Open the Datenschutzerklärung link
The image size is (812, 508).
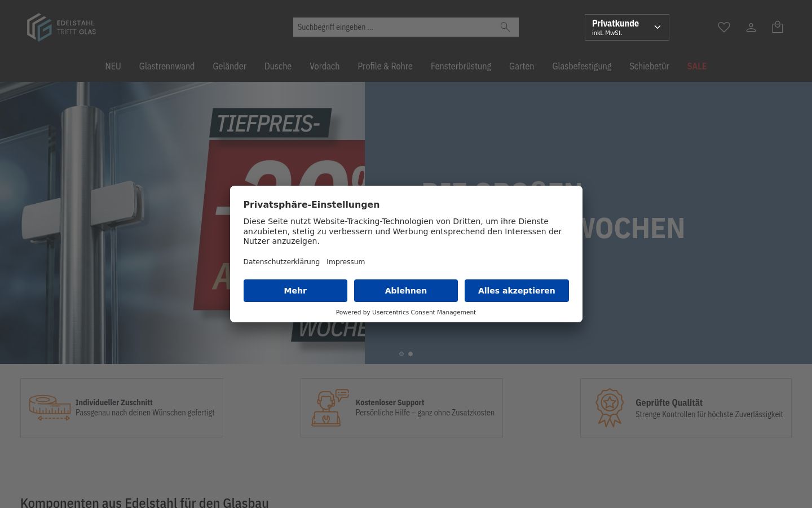point(281,261)
